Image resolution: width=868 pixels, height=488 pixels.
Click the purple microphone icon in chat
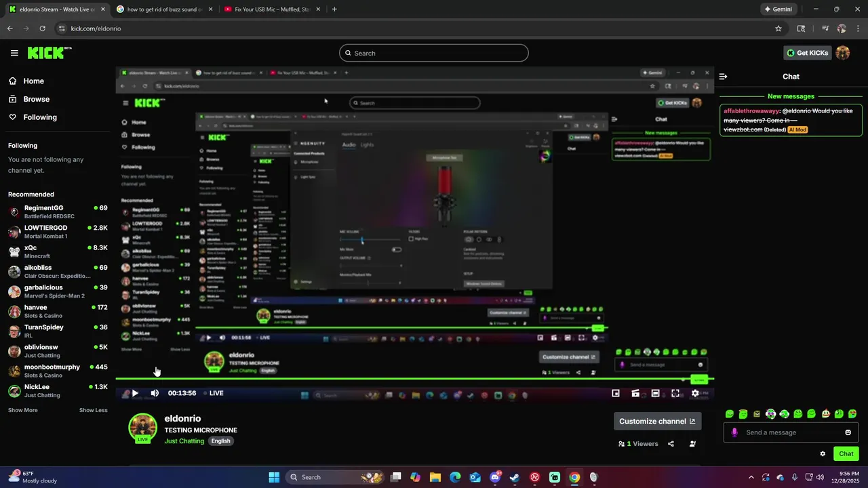734,432
